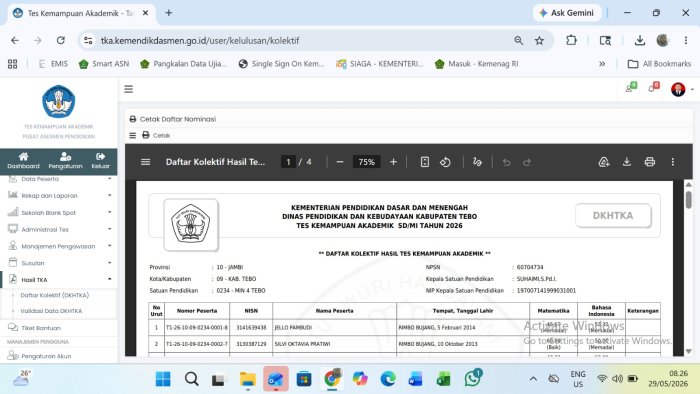Open Masuk - Kemenag RI bookmark

click(x=476, y=64)
